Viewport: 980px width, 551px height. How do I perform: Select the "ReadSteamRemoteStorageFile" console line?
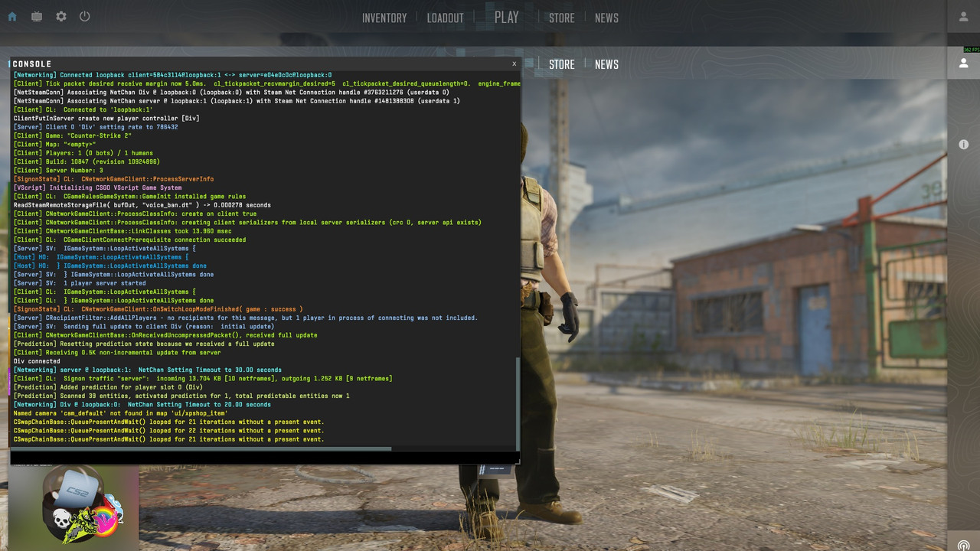coord(142,205)
